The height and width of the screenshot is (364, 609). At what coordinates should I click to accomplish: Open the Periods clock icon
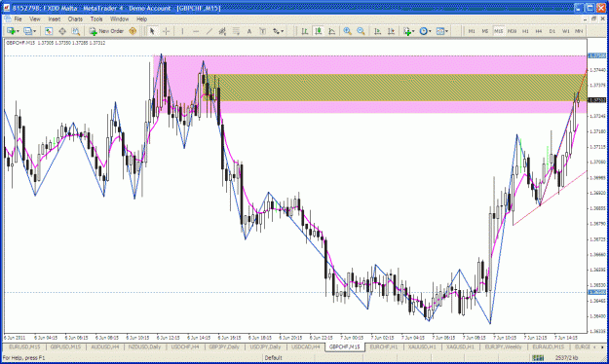[423, 31]
